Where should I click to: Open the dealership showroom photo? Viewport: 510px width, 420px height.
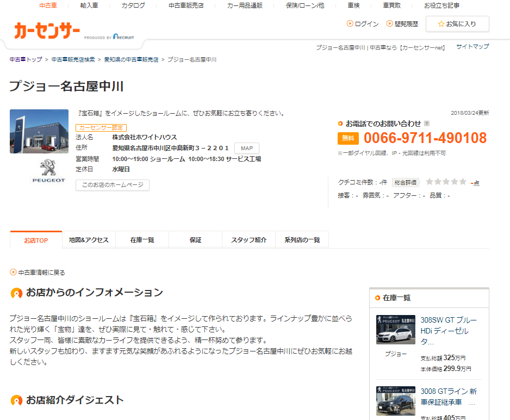point(39,132)
